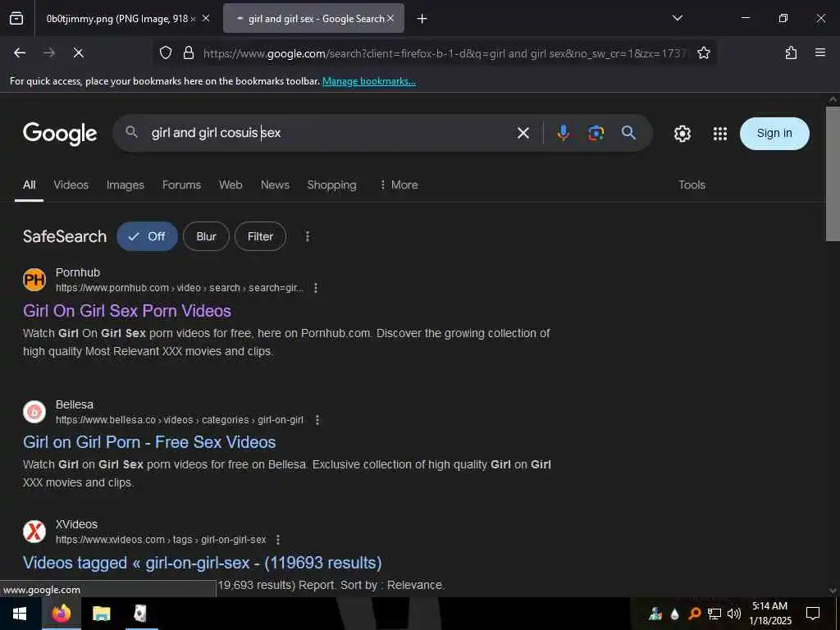The image size is (840, 630).
Task: Switch to Web results tab
Action: (x=231, y=185)
